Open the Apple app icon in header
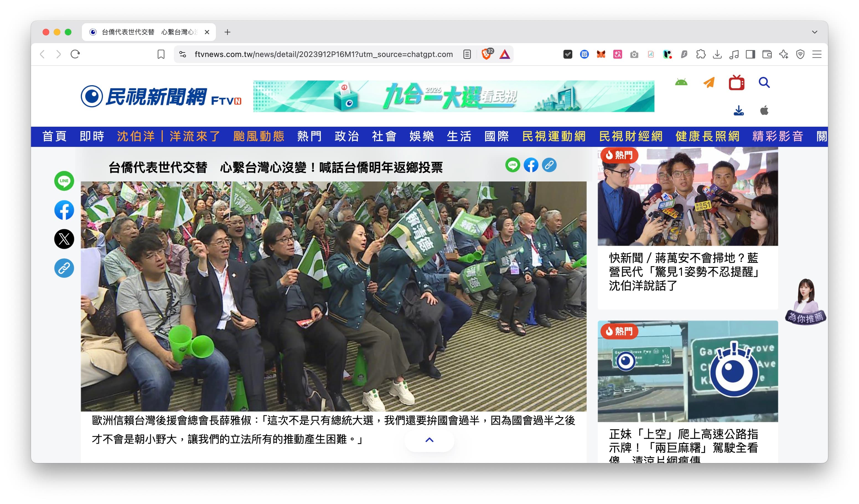The image size is (859, 504). tap(764, 110)
